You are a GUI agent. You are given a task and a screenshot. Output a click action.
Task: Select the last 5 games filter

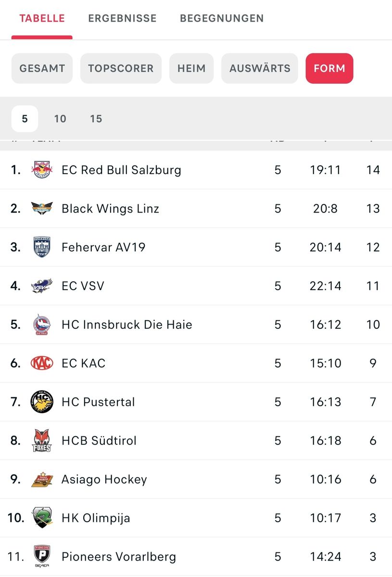tap(25, 119)
